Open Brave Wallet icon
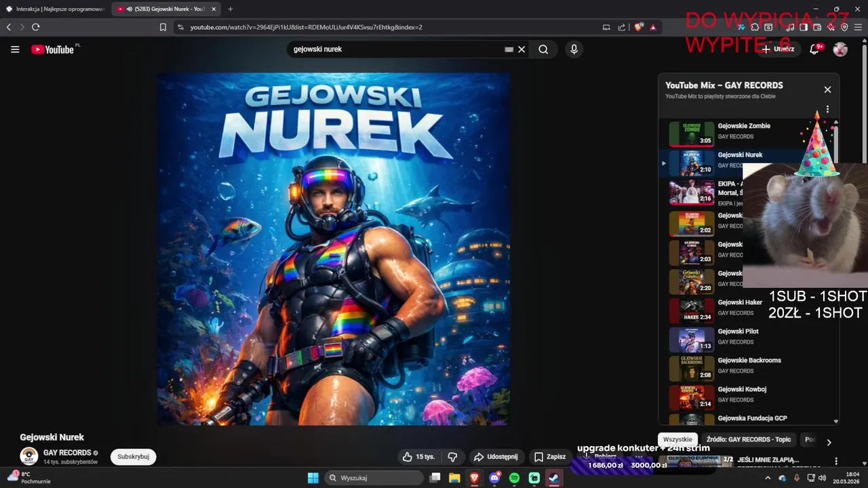The width and height of the screenshot is (868, 488). point(817,27)
